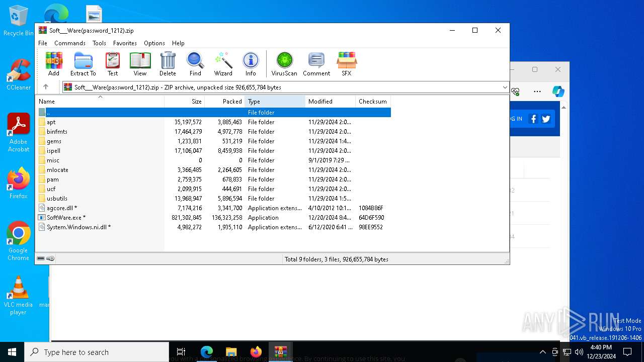The width and height of the screenshot is (644, 362).
Task: Click the checksum value 1084B86F
Action: pyautogui.click(x=371, y=208)
